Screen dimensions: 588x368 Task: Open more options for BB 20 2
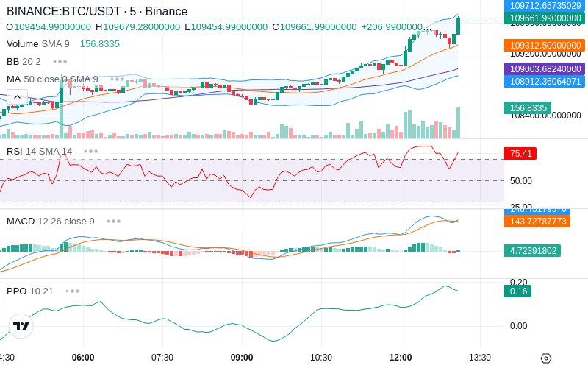coord(60,61)
